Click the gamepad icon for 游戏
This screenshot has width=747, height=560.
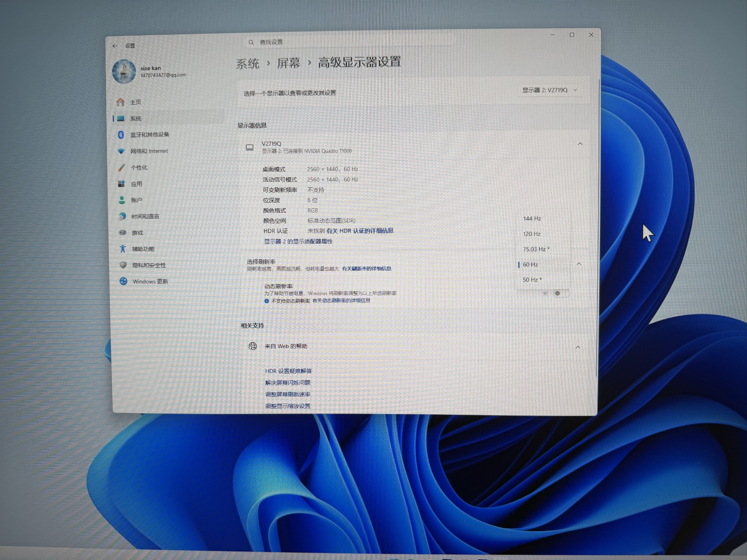[x=122, y=233]
